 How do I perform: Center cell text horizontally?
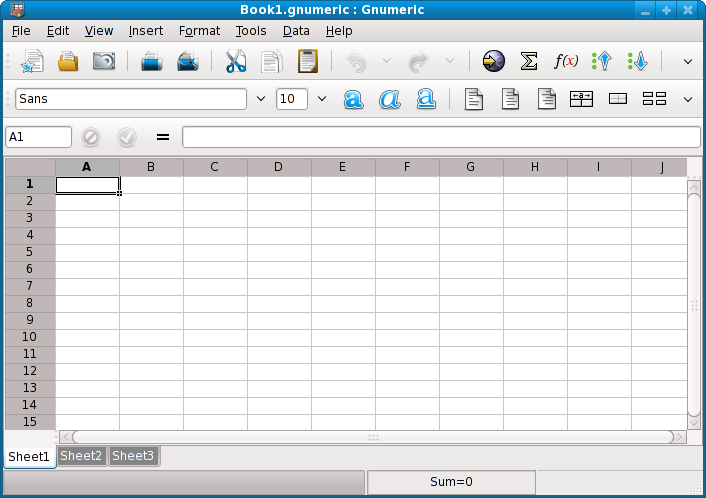click(510, 99)
